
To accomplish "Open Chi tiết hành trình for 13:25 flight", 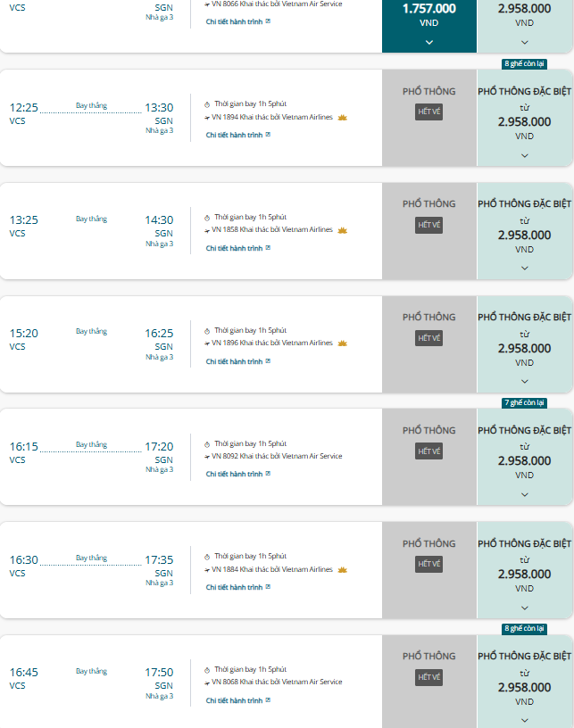I will [234, 248].
